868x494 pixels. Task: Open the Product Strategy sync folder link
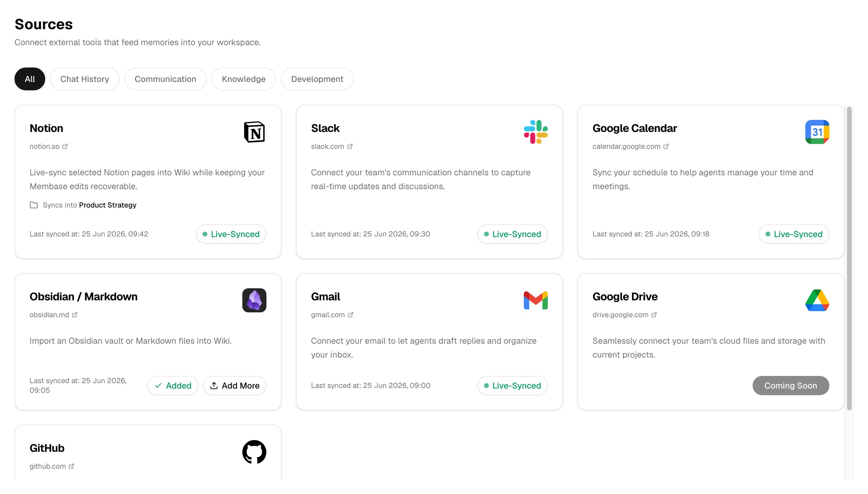pos(108,205)
